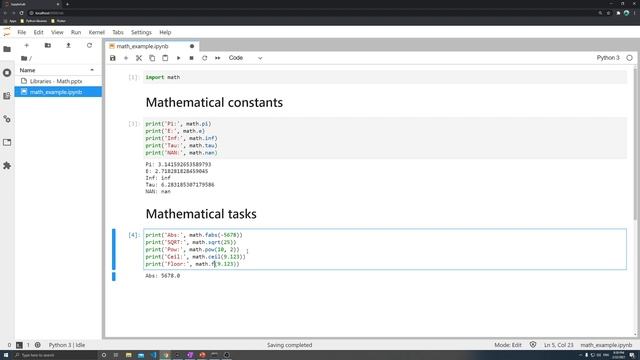Click the browser address bar
Image resolution: width=640 pixels, height=360 pixels.
310,13
